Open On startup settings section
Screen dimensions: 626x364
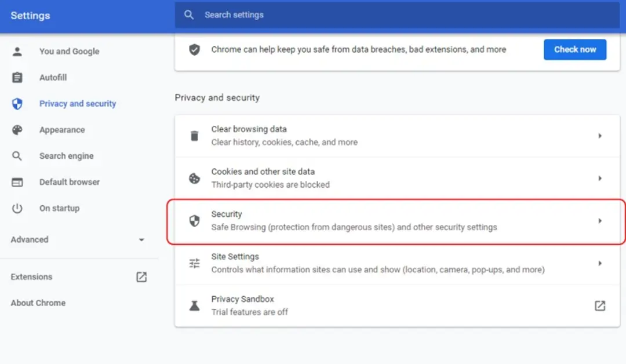[60, 208]
